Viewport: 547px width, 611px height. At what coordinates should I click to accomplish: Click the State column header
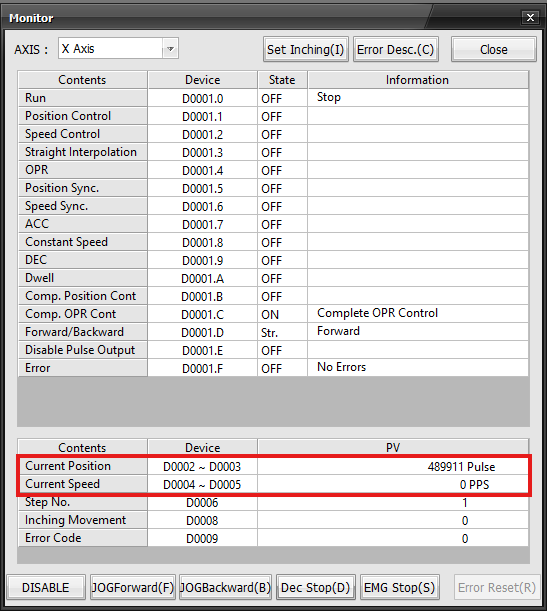click(x=282, y=80)
